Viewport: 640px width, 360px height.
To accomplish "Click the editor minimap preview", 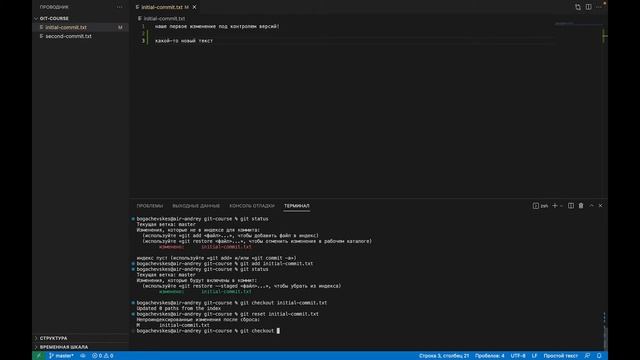I will coord(578,24).
